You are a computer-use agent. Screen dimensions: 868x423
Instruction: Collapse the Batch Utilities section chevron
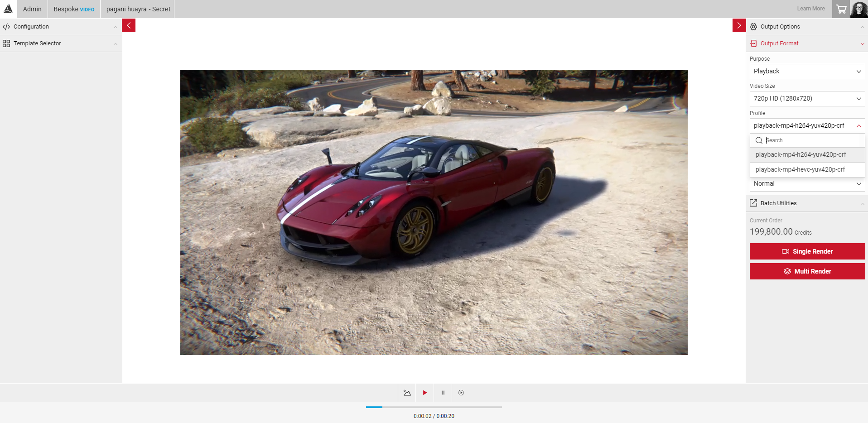[x=862, y=204]
